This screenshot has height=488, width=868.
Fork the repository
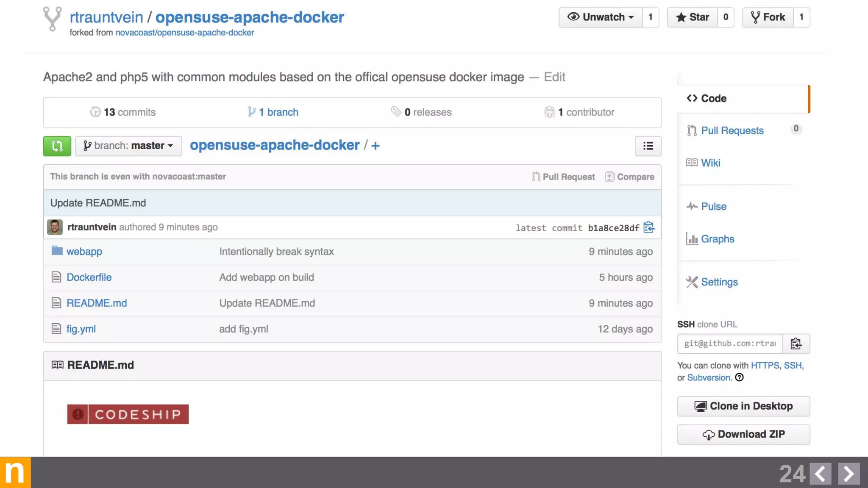pyautogui.click(x=768, y=17)
